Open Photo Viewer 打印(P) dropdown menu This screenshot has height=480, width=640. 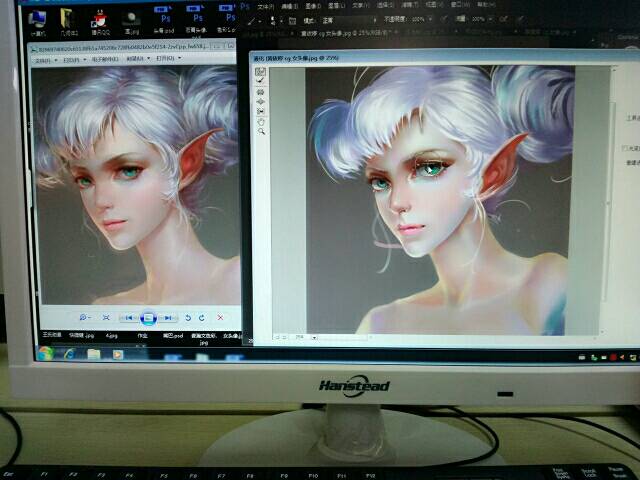pos(74,60)
